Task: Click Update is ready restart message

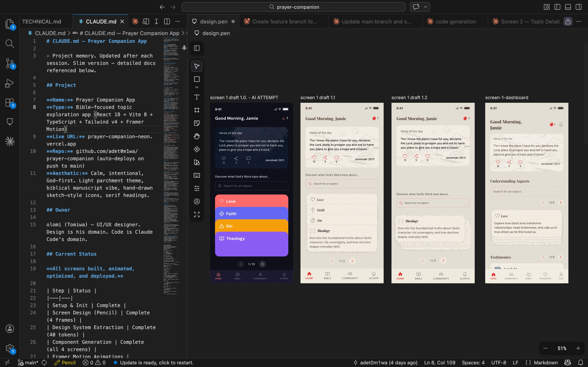Action: click(x=156, y=362)
